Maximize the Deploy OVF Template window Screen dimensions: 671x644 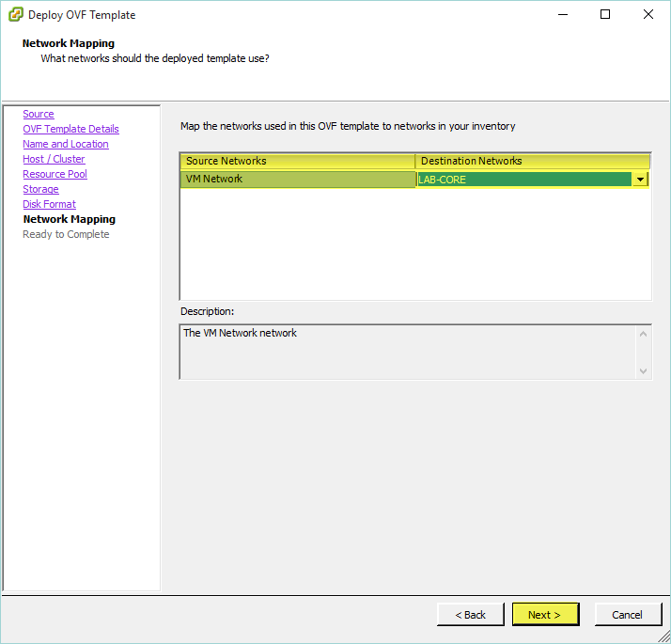pyautogui.click(x=605, y=14)
